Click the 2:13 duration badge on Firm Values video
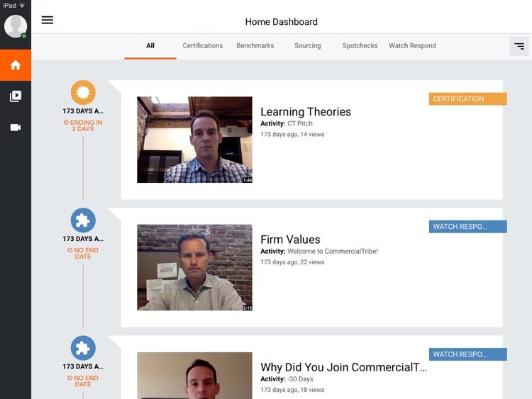Viewport: 532px width, 399px height. (248, 308)
